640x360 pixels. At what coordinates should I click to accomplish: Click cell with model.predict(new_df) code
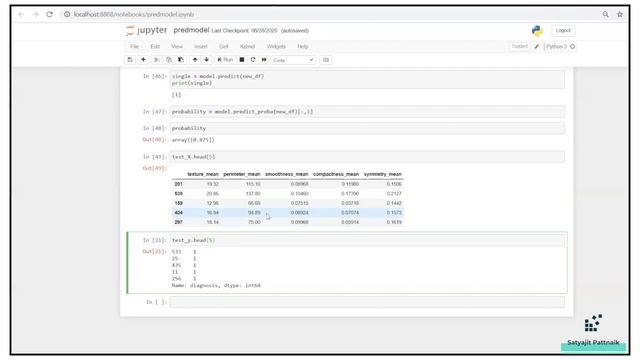tap(367, 80)
